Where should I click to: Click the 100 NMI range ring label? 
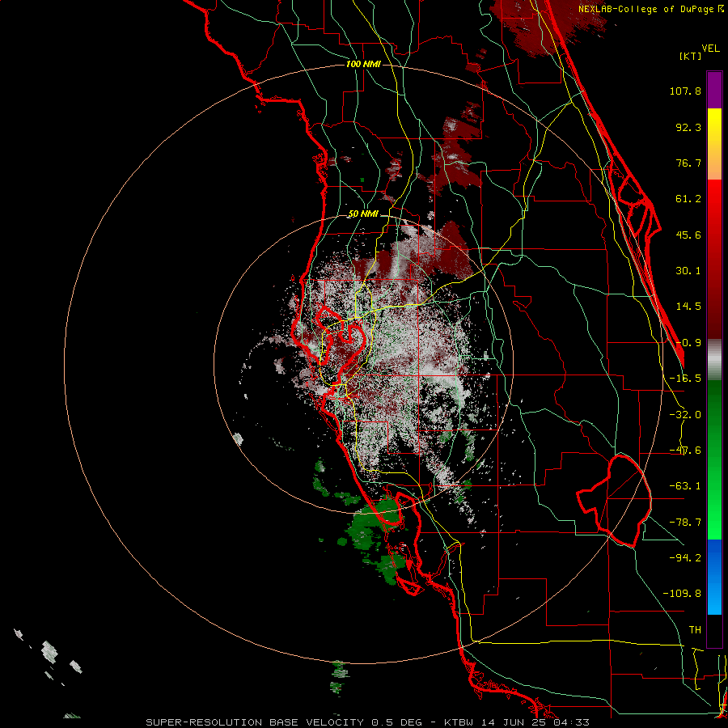363,64
